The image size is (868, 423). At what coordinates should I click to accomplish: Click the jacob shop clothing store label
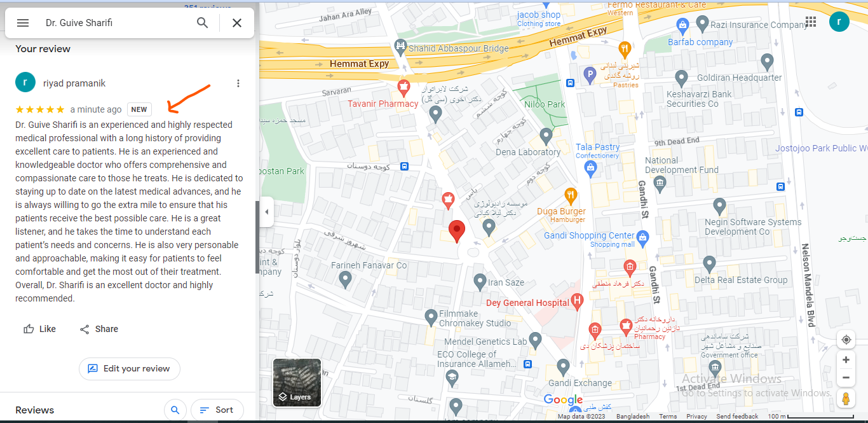[539, 18]
